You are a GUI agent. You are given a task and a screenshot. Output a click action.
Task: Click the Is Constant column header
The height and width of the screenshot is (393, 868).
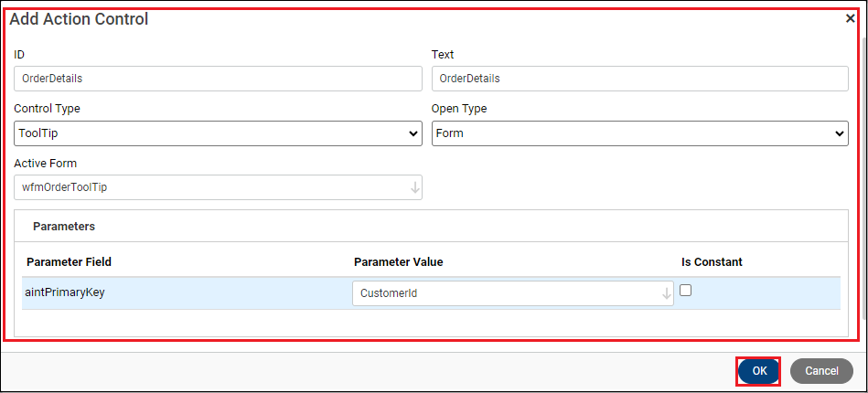(712, 262)
